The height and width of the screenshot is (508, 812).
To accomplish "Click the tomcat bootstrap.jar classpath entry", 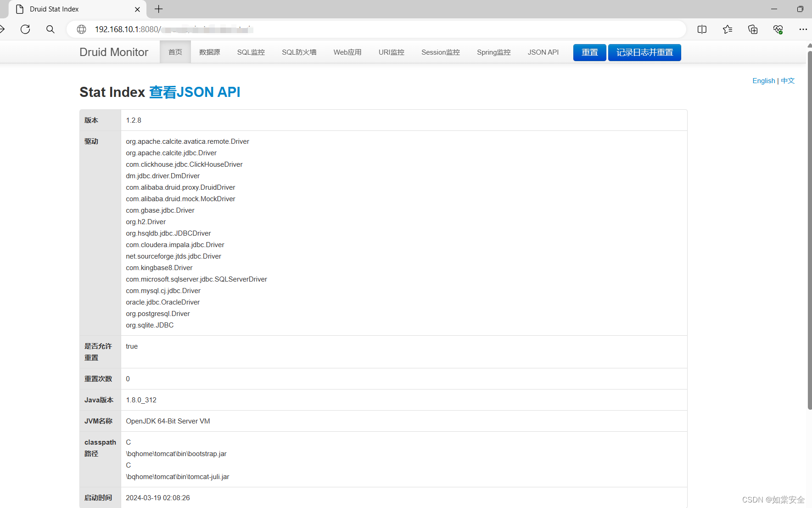I will tap(176, 454).
